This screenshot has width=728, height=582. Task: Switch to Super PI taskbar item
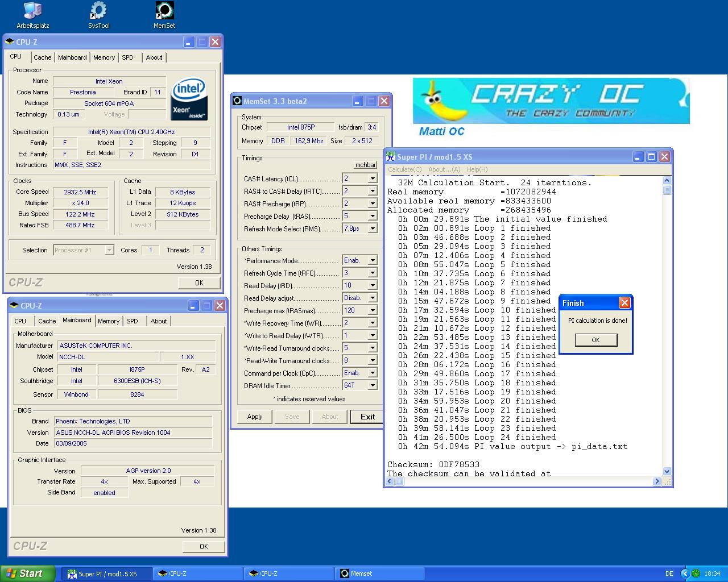click(107, 573)
